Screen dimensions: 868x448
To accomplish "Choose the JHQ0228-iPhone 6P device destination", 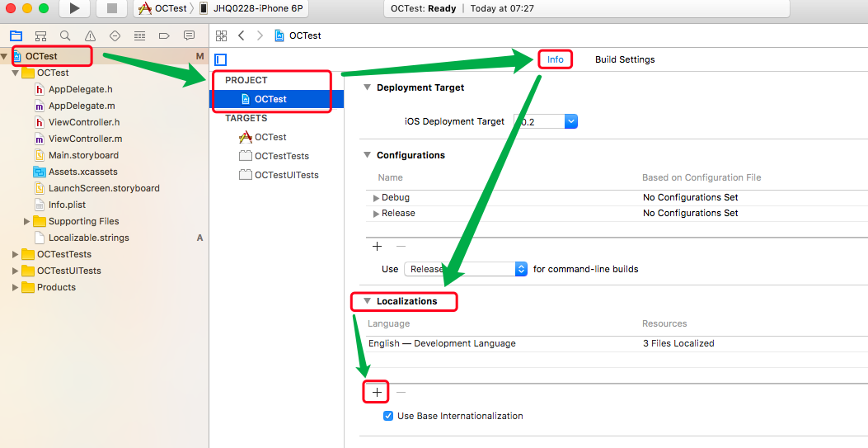I will (x=251, y=8).
